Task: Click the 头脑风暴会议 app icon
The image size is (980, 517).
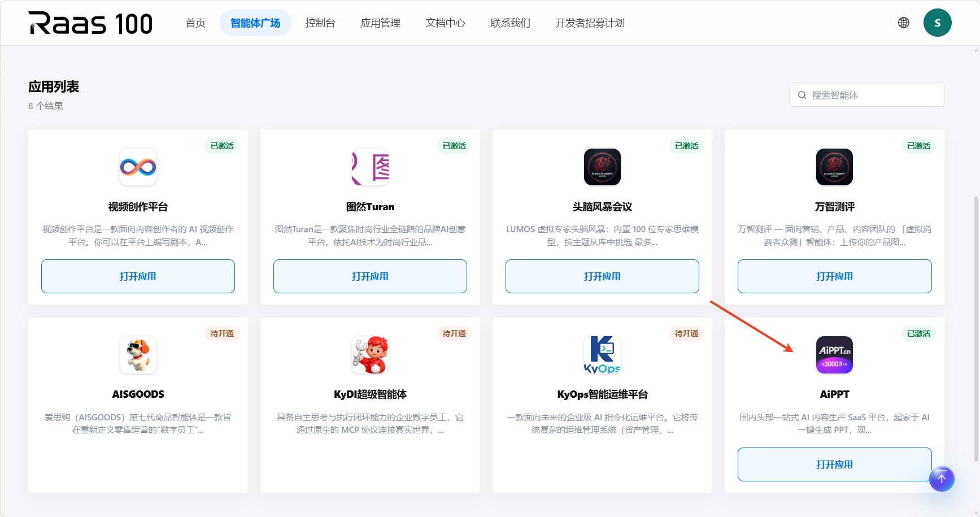Action: click(602, 167)
